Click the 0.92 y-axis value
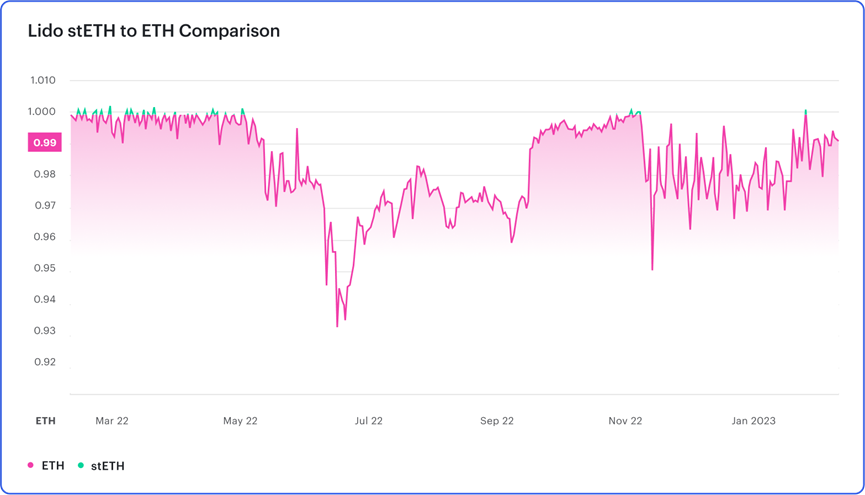 [45, 362]
